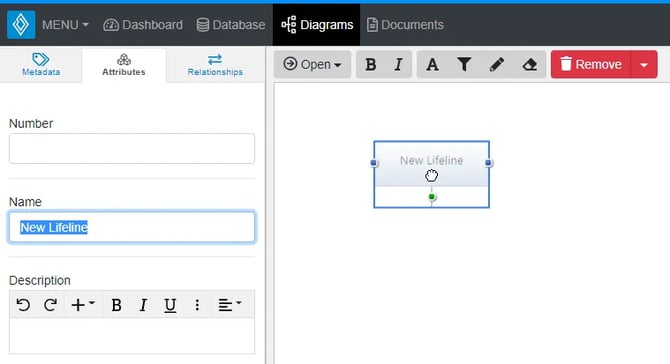Click the Name input field
This screenshot has height=364, width=670.
132,227
